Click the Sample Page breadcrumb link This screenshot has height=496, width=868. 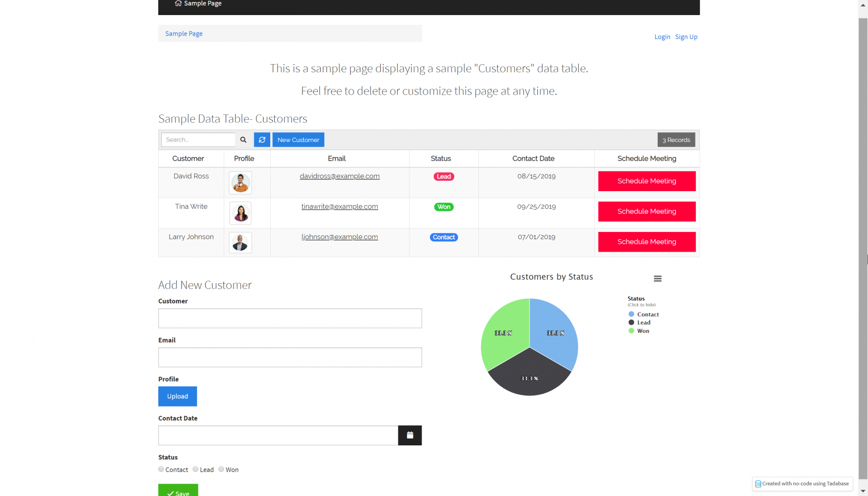184,34
